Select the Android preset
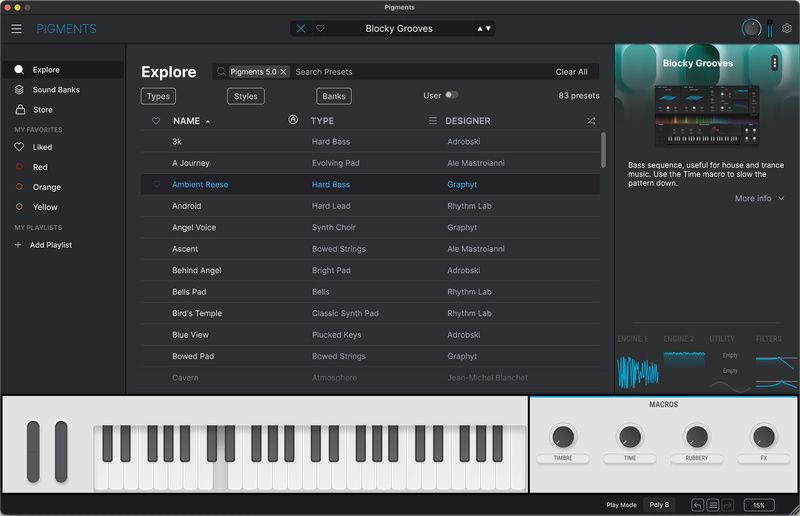 click(370, 206)
